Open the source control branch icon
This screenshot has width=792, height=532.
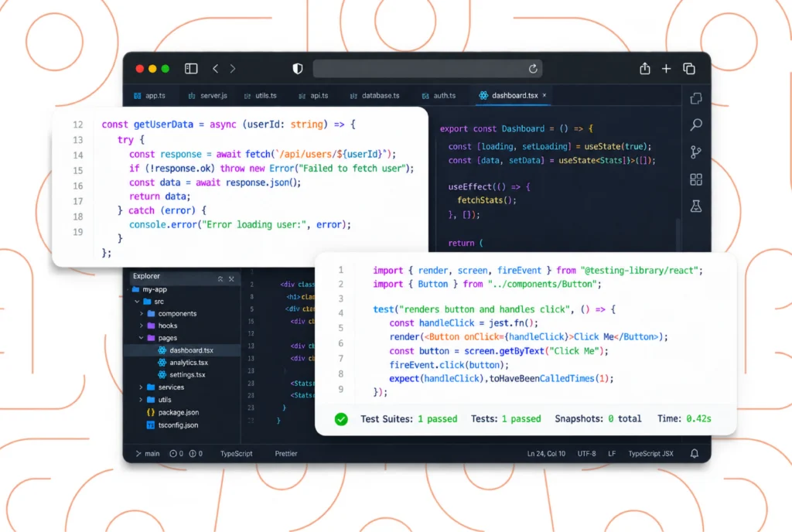[696, 152]
